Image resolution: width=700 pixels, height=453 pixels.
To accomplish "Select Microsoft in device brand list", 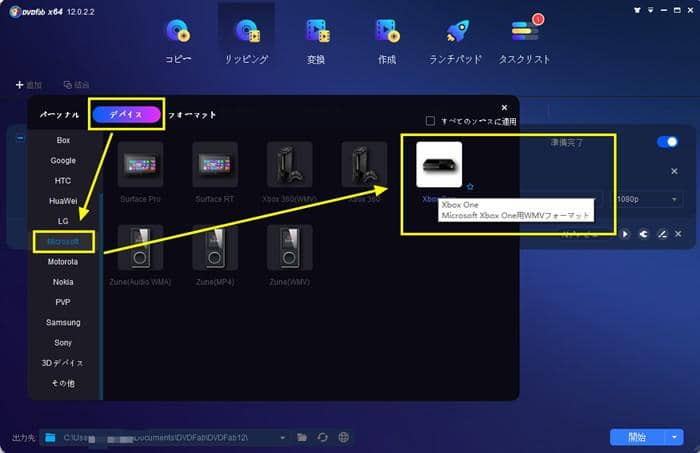I will point(63,241).
